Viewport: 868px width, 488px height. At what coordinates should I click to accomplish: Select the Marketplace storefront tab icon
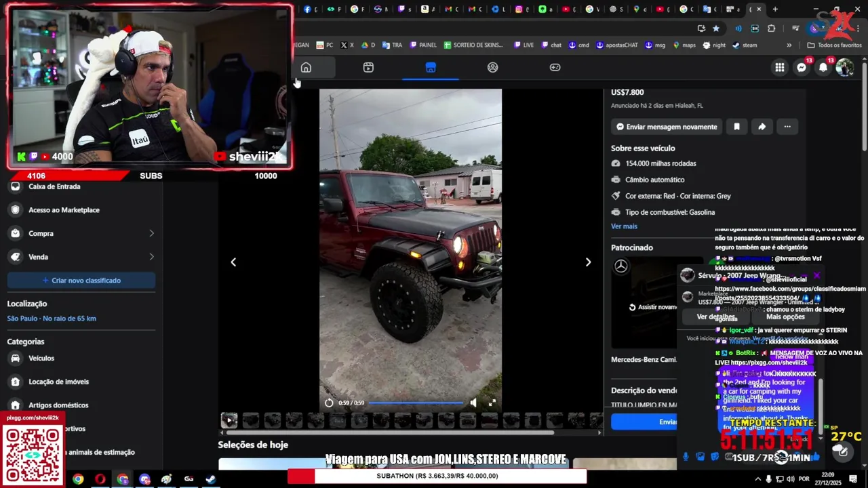(431, 67)
